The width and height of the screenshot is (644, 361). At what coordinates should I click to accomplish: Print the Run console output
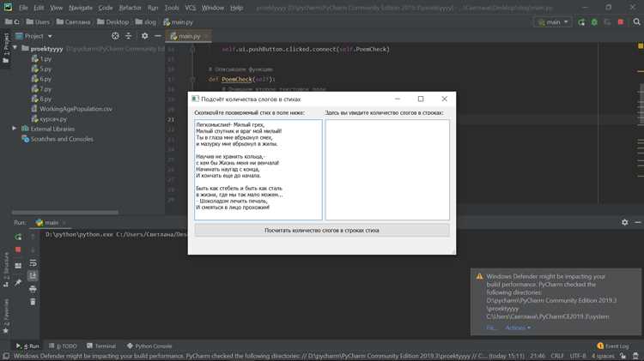click(x=33, y=289)
